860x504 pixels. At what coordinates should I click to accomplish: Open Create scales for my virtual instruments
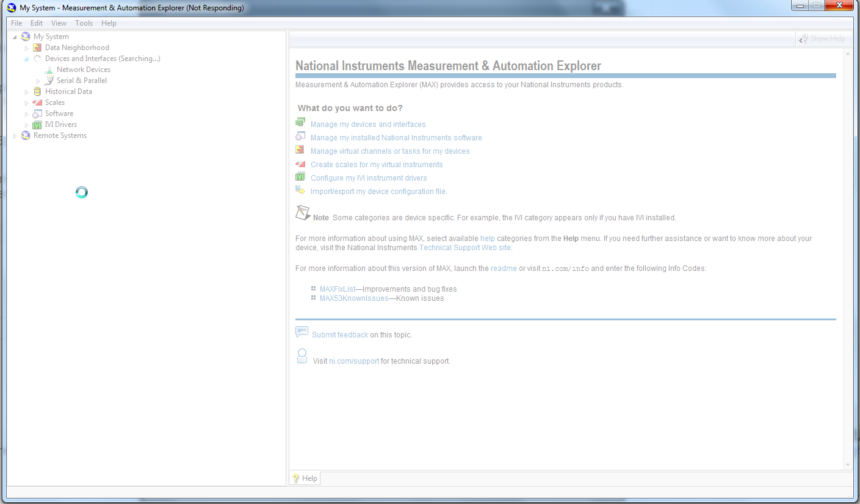pos(377,165)
